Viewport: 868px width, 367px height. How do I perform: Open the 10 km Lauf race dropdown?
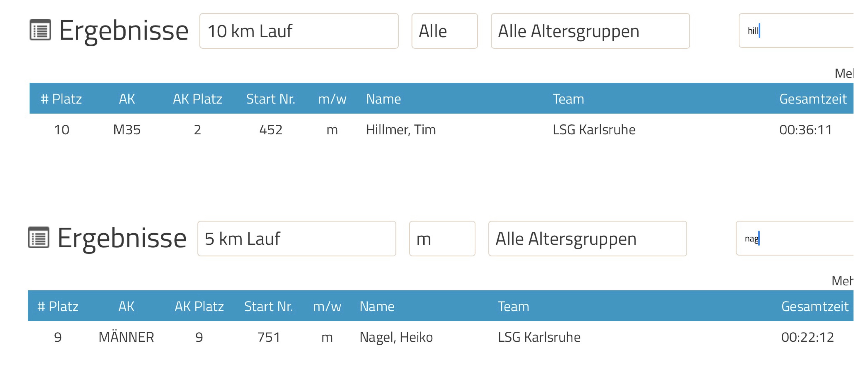coord(299,31)
